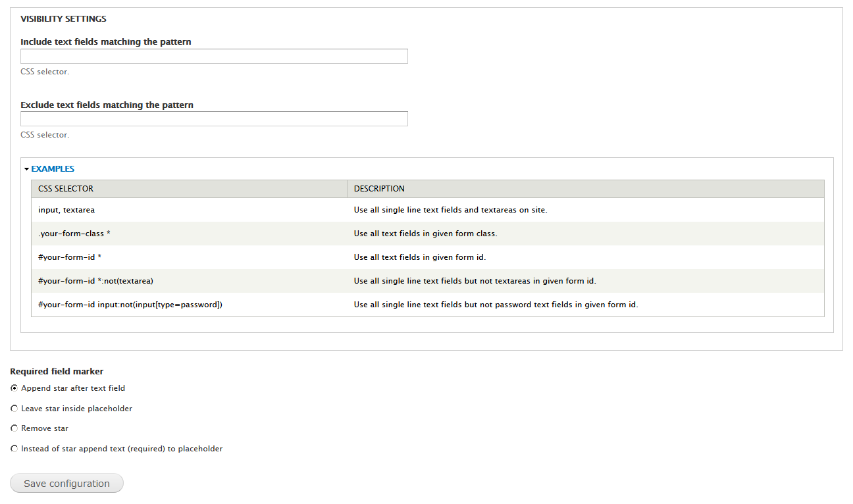This screenshot has width=853, height=504.
Task: Click the include pattern text field
Action: coord(214,57)
